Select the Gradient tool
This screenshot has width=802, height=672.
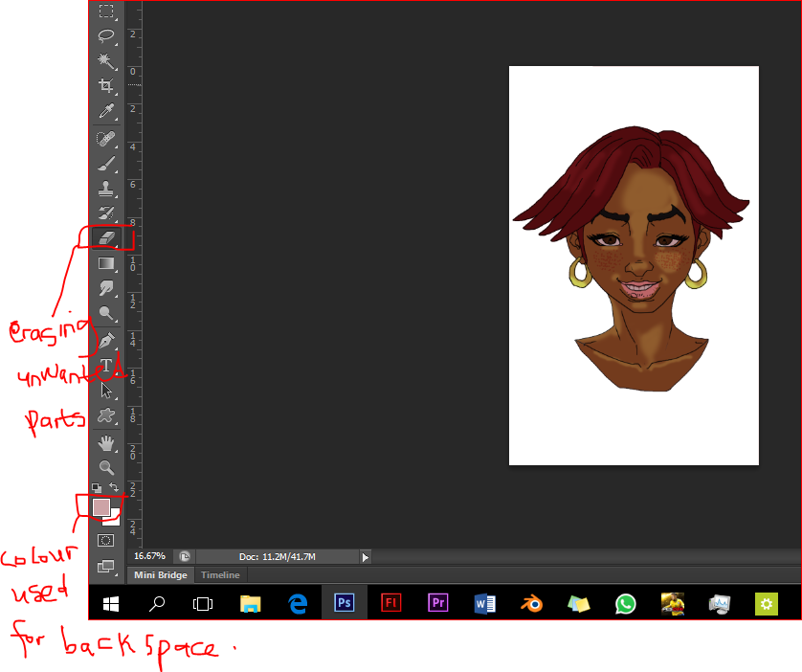(106, 263)
